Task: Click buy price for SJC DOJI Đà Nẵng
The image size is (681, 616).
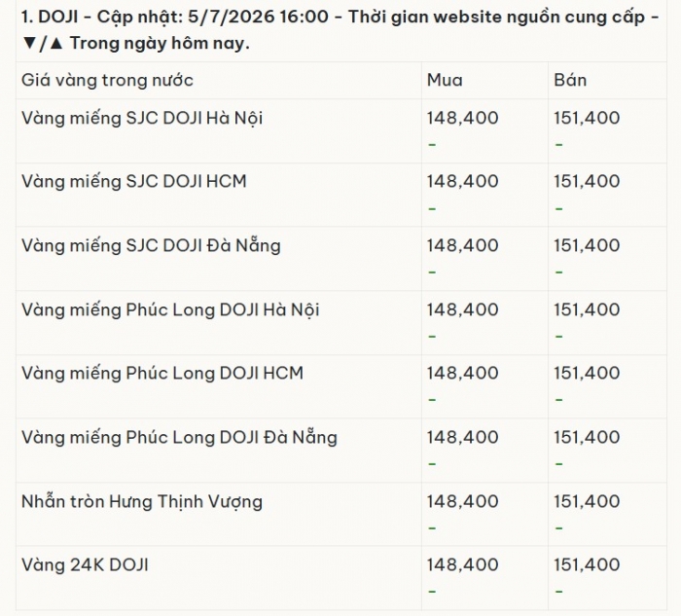Action: point(462,246)
